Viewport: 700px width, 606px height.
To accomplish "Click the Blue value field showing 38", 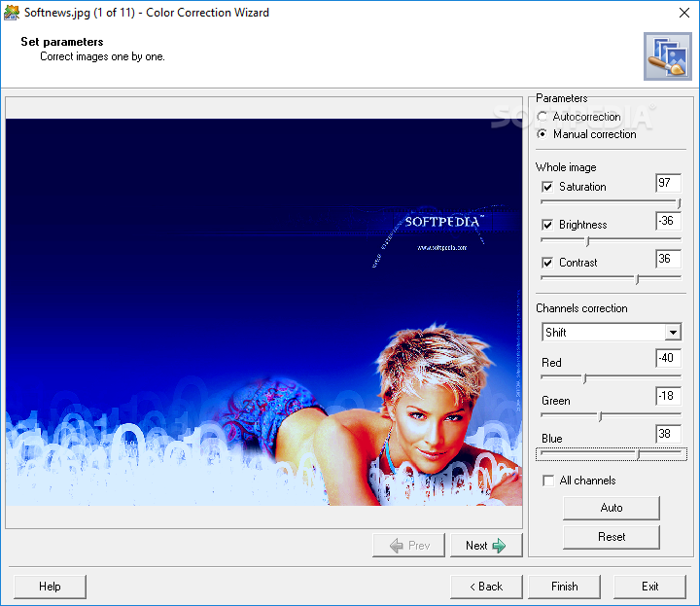I will tap(668, 434).
